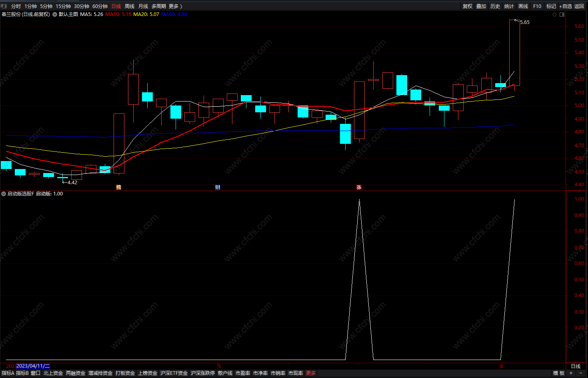Switch to 周线 weekly chart
Image resolution: width=588 pixels, height=378 pixels.
pos(130,6)
